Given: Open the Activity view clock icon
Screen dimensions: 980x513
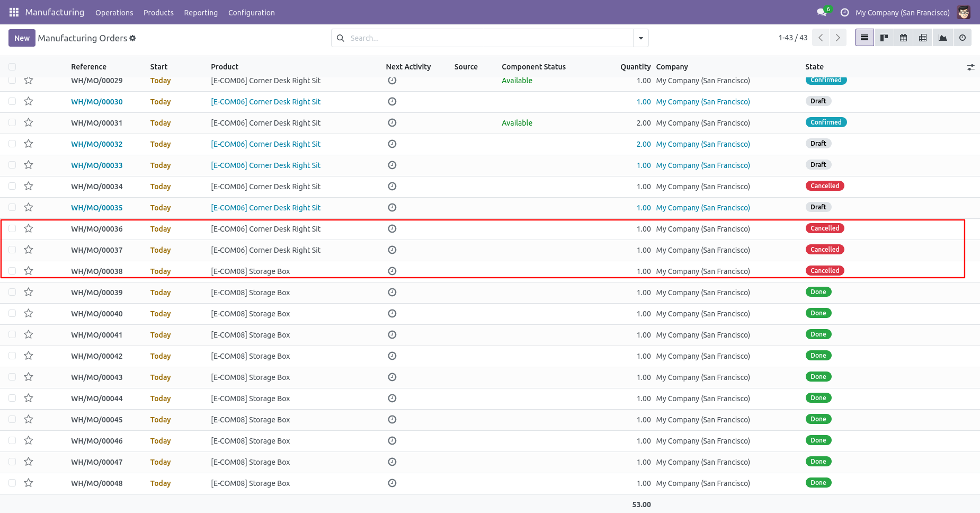Looking at the screenshot, I should pyautogui.click(x=963, y=38).
